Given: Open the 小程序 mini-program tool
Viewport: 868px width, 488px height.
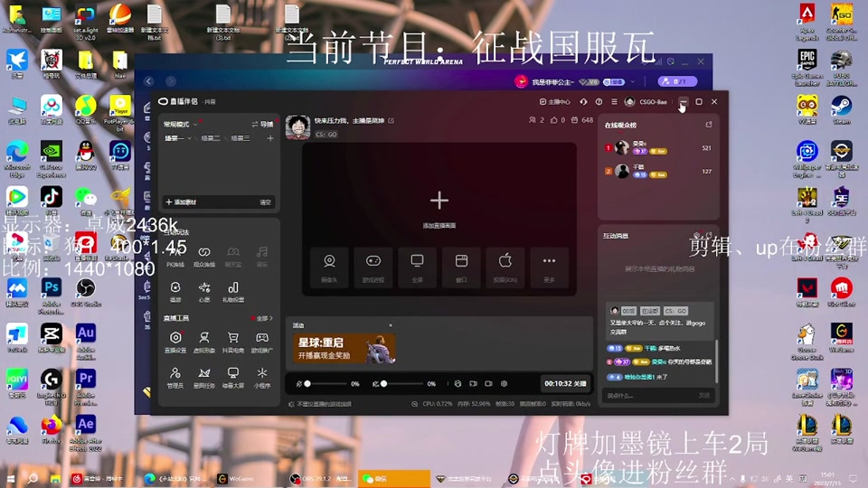Looking at the screenshot, I should coord(262,378).
